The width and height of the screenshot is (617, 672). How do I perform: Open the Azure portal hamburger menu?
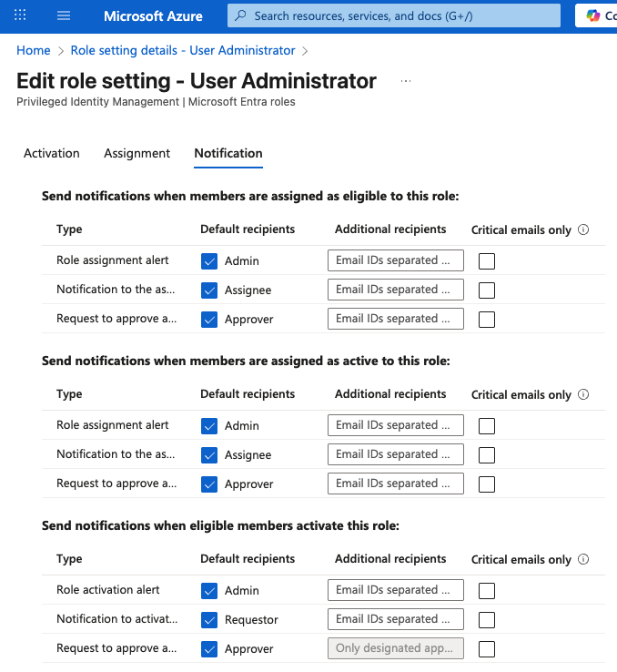(x=64, y=15)
